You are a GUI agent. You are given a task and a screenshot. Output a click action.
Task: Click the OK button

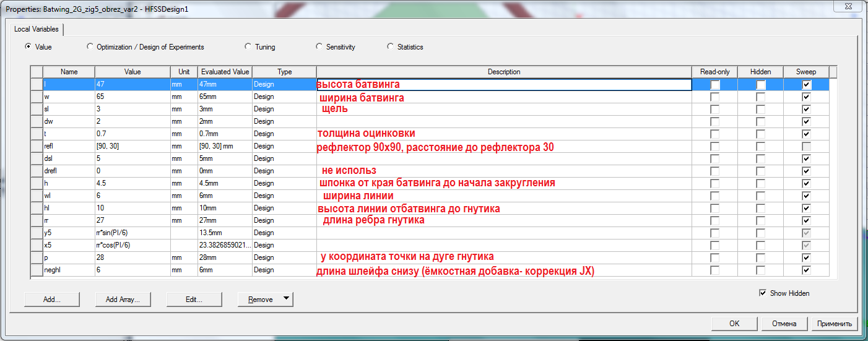[x=734, y=323]
